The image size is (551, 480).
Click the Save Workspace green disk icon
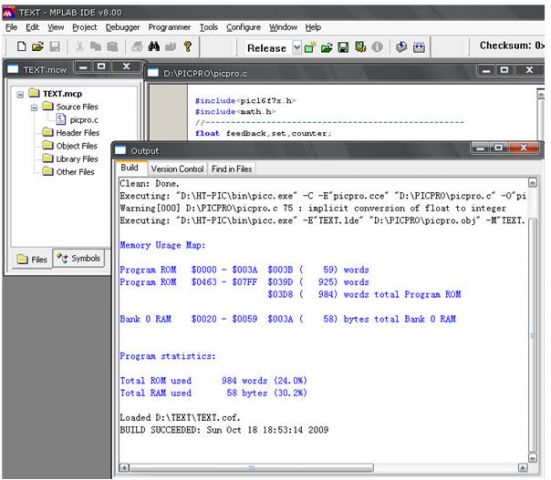coord(343,47)
